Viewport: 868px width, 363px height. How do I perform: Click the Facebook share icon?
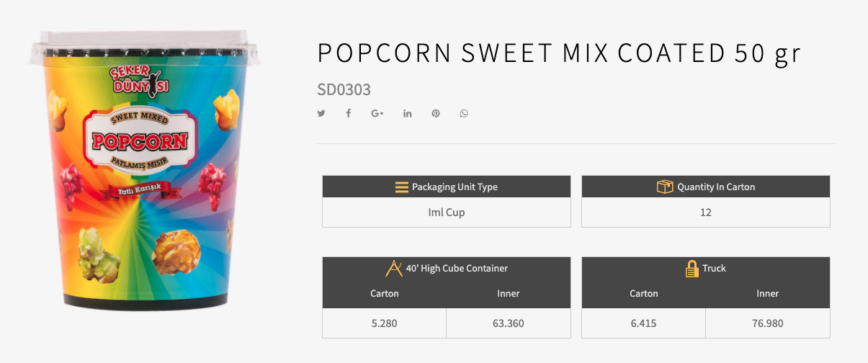348,114
